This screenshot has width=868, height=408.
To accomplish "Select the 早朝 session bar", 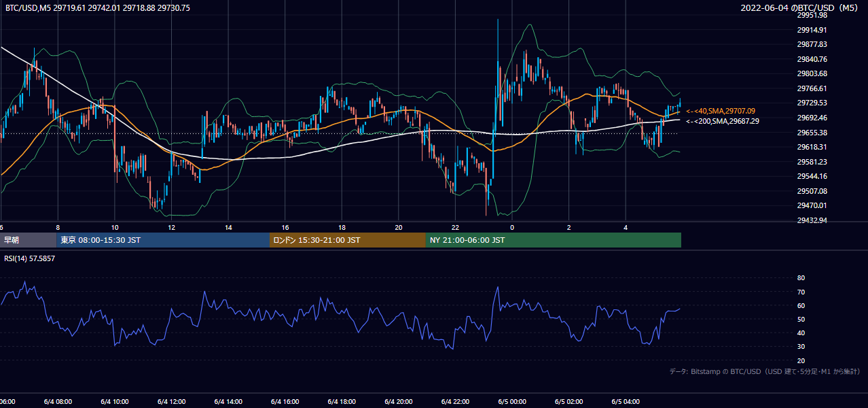I will (29, 240).
